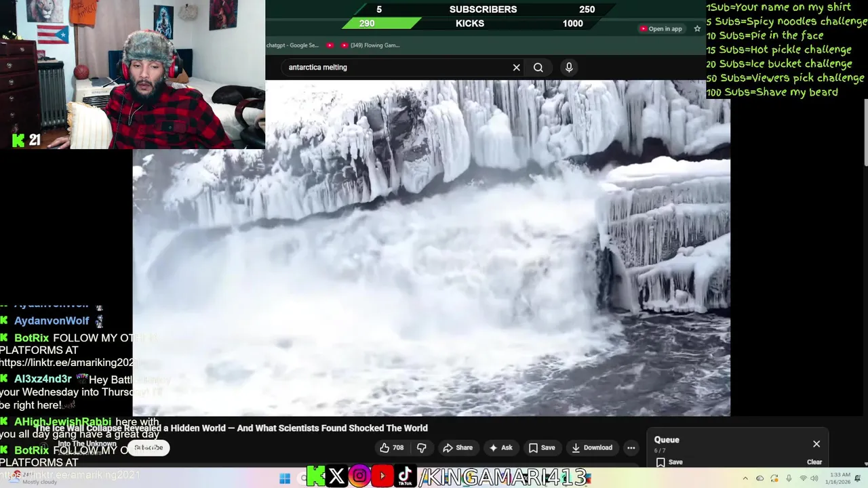Dislike the ice wall video
Viewport: 868px width, 488px height.
[x=421, y=447]
